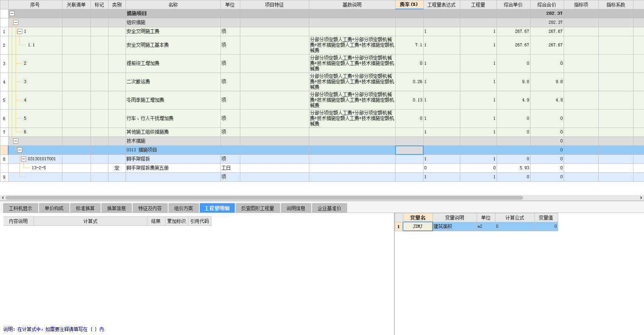The height and width of the screenshot is (335, 644).
Task: Switch to 组价方案 tab
Action: tap(183, 208)
